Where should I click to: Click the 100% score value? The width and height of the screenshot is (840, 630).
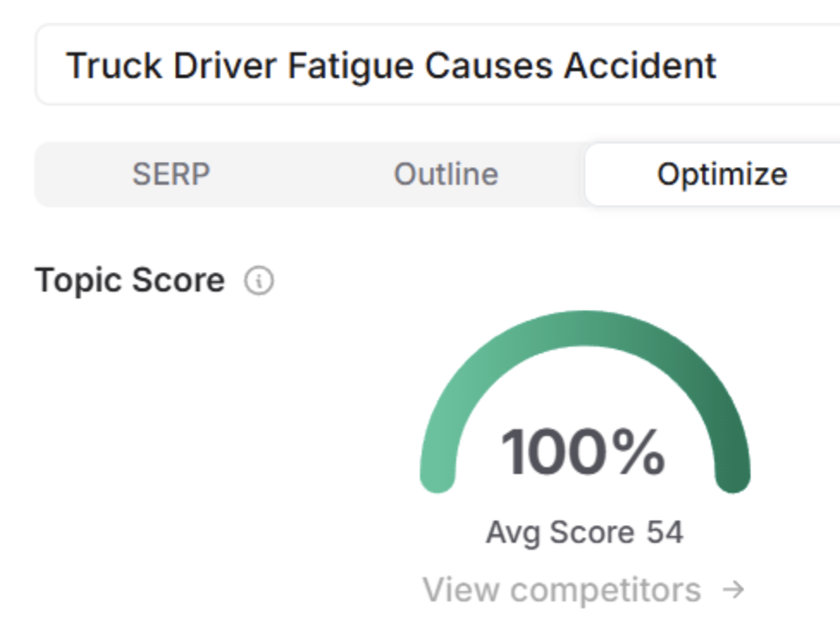tap(583, 452)
